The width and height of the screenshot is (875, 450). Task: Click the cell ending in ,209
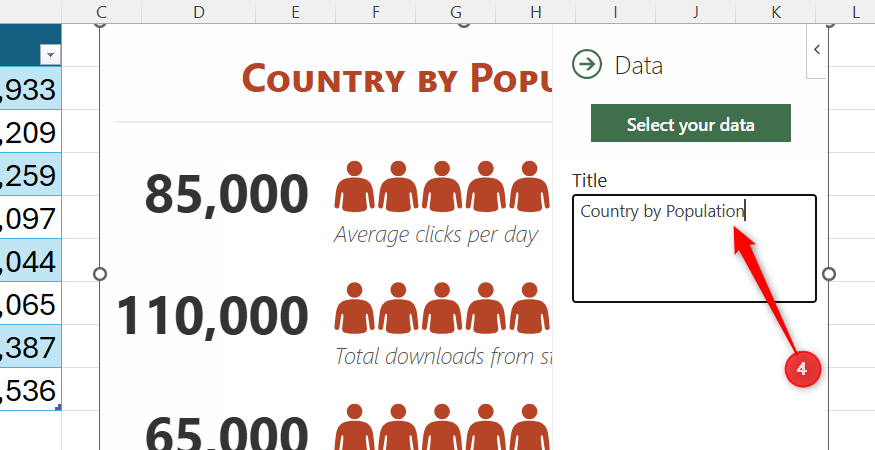point(31,131)
